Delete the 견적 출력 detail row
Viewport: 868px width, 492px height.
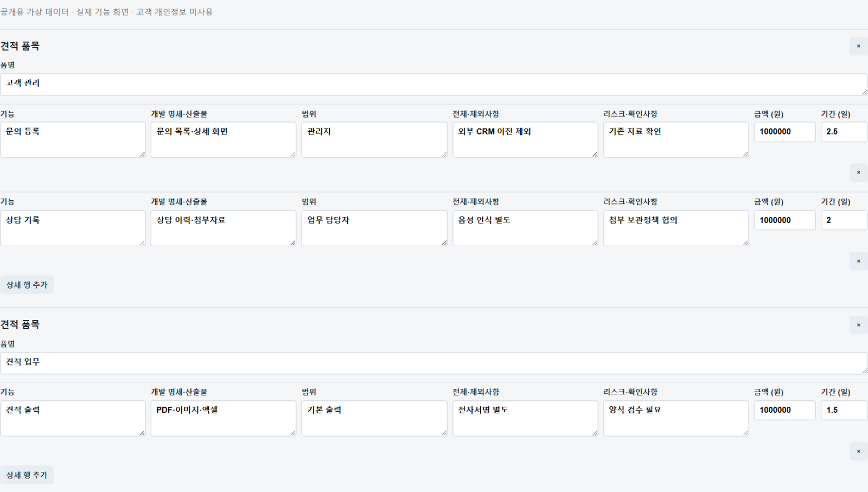(858, 451)
